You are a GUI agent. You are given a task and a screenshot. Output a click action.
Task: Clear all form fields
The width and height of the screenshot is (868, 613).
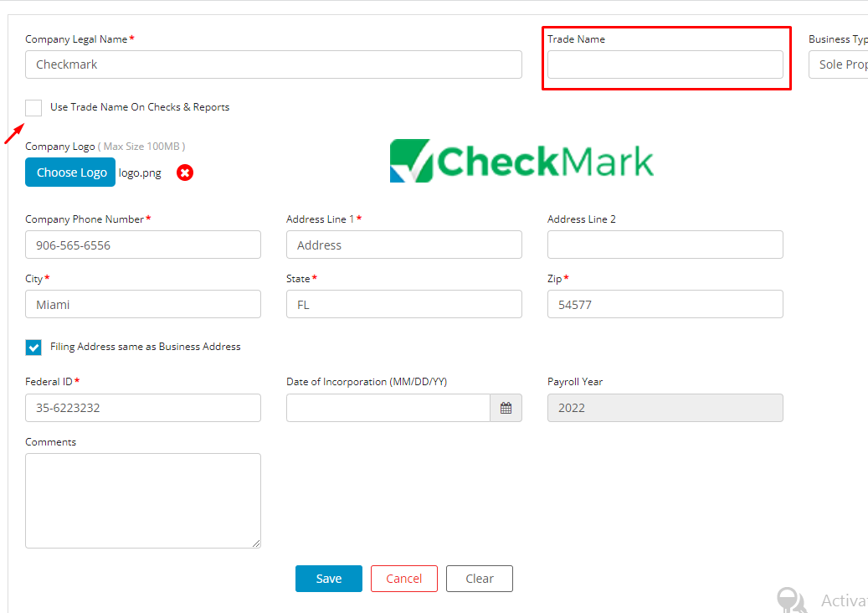[x=480, y=579]
